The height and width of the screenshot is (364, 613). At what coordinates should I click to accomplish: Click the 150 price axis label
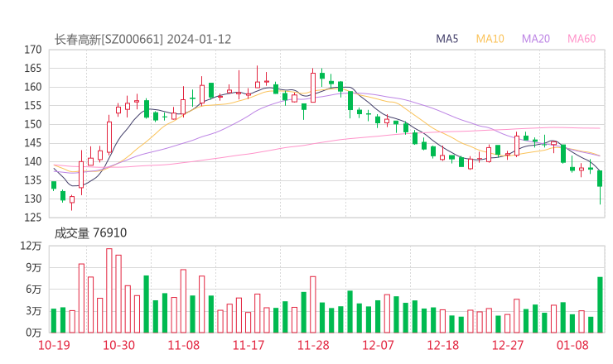(x=33, y=124)
